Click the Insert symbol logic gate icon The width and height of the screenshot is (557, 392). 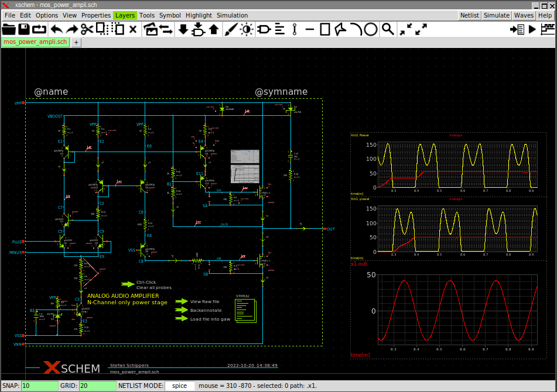point(264,29)
